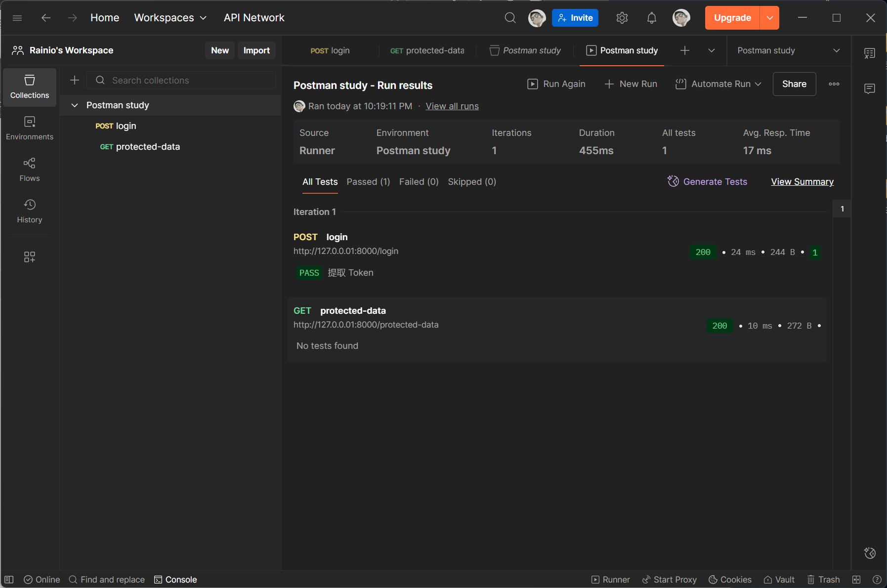Open the View all runs link
This screenshot has width=887, height=588.
[x=452, y=106]
